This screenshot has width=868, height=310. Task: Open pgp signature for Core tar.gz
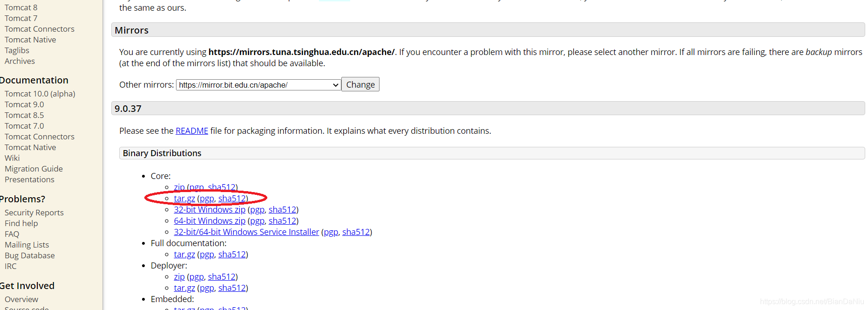[207, 199]
